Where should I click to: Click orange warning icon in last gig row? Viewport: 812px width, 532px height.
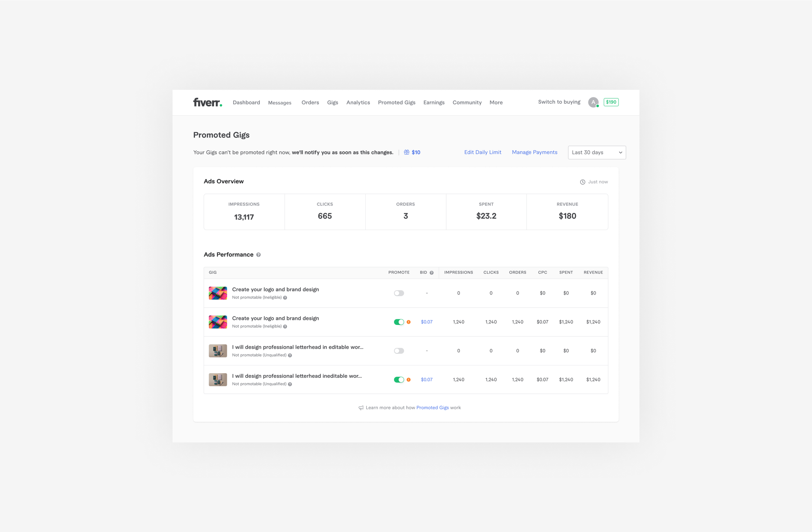(408, 379)
